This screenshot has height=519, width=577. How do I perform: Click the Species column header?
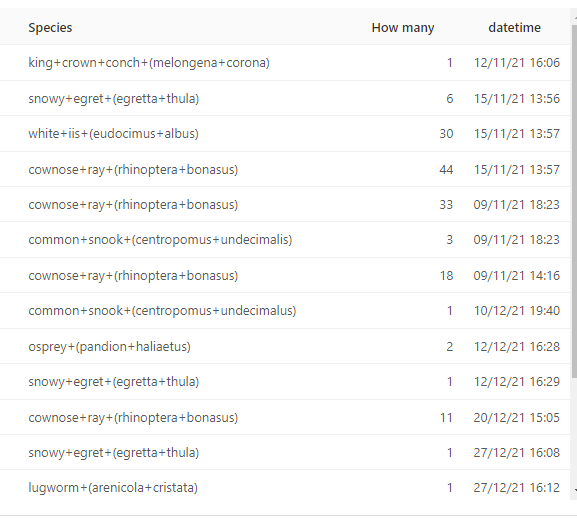click(x=50, y=28)
